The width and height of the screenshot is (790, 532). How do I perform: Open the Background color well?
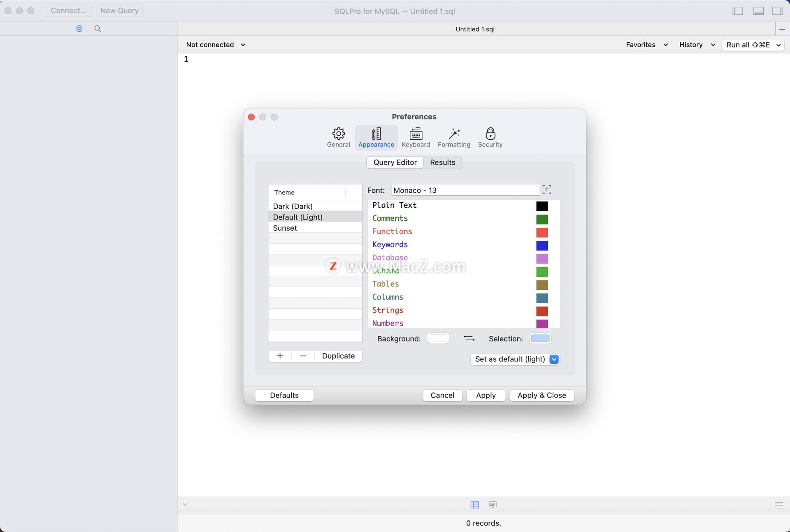(438, 338)
